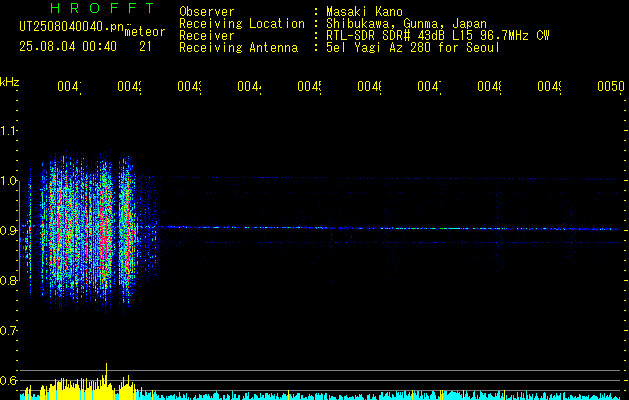Select location text Shibukawa, Gunma, Japan
This screenshot has height=400, width=629.
coord(406,24)
